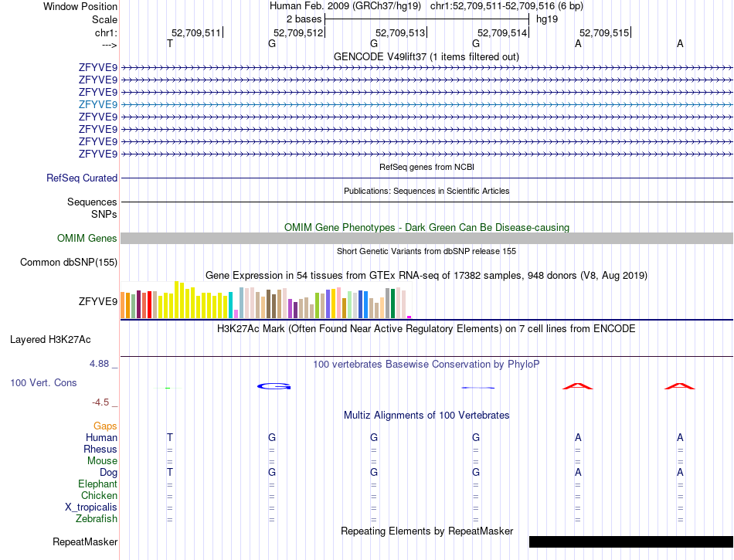Click the position label 52,709,514
Image resolution: width=734 pixels, height=560 pixels.
click(502, 32)
